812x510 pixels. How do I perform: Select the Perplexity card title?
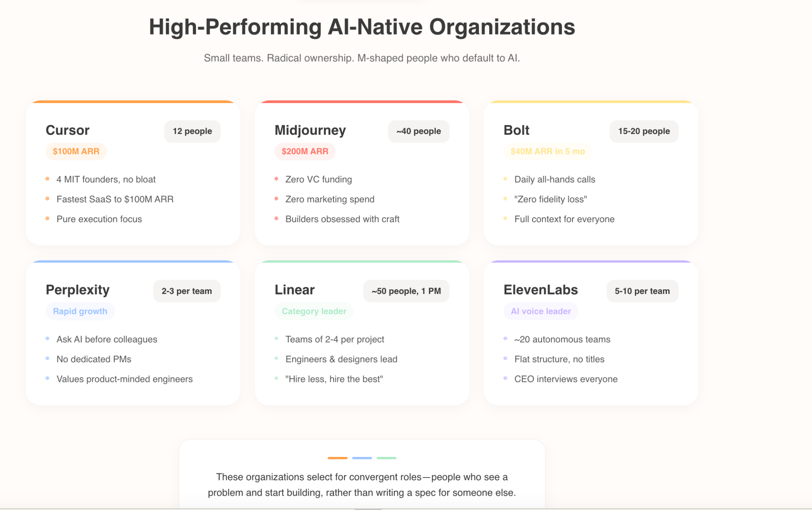click(x=78, y=290)
